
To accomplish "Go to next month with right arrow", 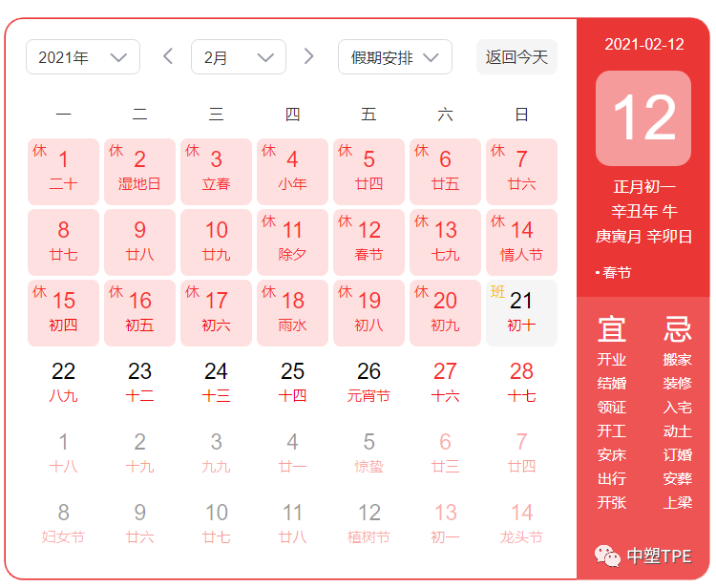I will coord(308,57).
